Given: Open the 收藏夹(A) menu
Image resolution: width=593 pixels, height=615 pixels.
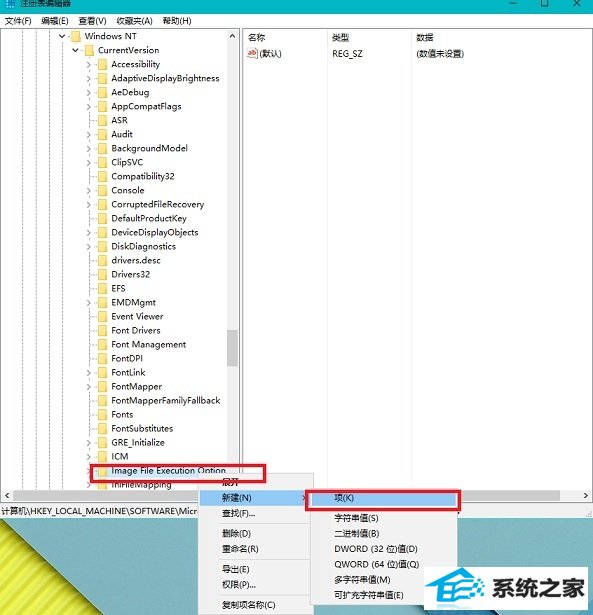Looking at the screenshot, I should [x=134, y=21].
